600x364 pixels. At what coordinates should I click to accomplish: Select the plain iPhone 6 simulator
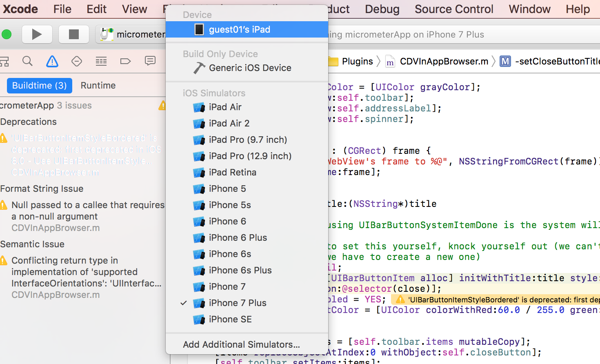coord(247,221)
